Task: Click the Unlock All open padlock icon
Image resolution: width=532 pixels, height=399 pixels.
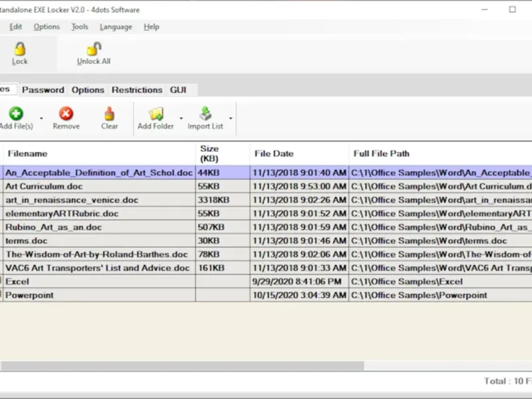Action: [94, 49]
